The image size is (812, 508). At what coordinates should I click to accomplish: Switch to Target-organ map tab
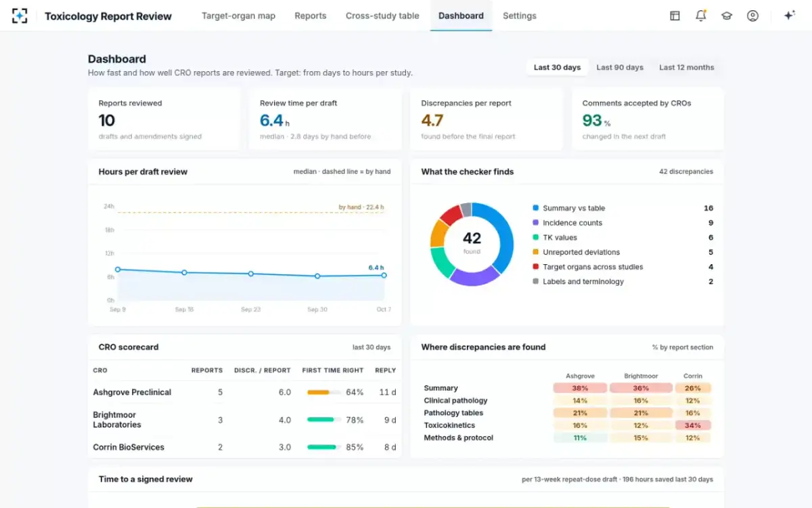[x=238, y=16]
